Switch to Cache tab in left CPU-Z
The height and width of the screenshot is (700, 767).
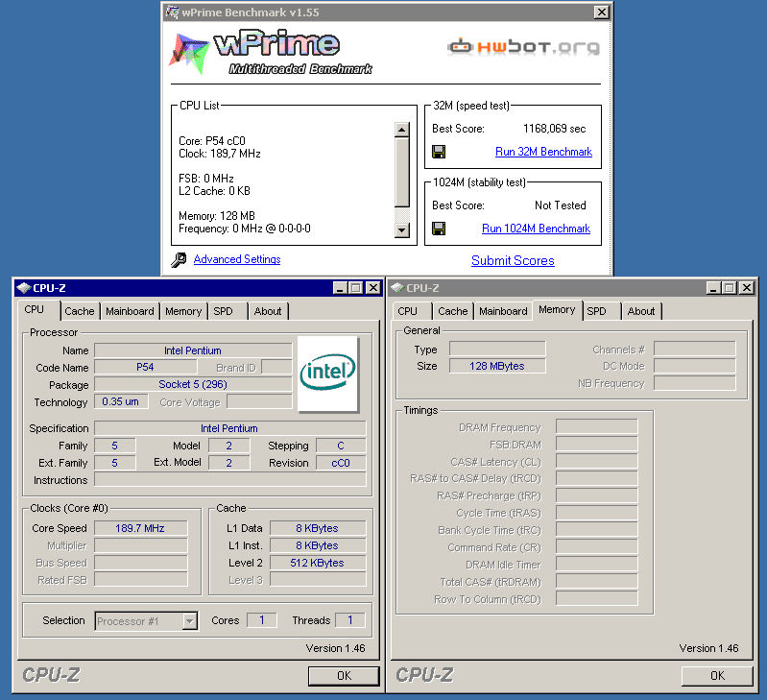80,311
